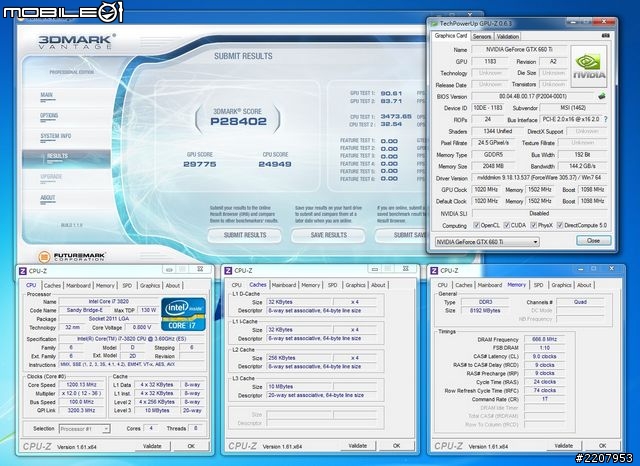Click the DRAM Frequency 666.8 MHz value
The width and height of the screenshot is (640, 466).
point(544,339)
